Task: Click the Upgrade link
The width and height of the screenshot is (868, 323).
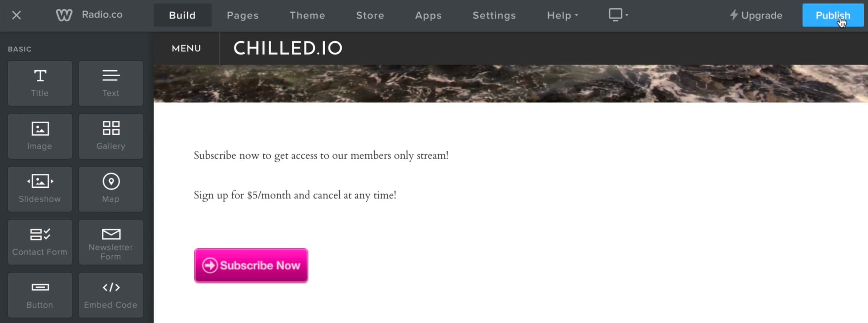Action: coord(756,15)
